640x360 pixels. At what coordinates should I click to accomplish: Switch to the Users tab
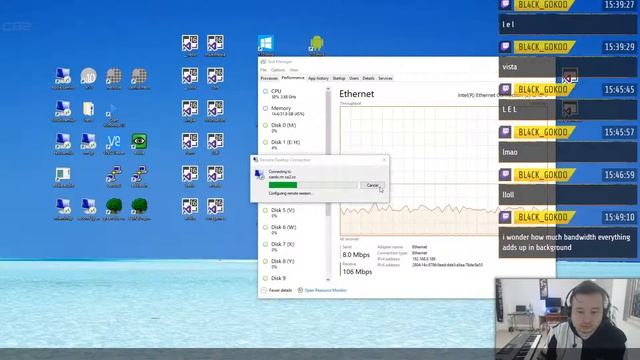[x=354, y=78]
